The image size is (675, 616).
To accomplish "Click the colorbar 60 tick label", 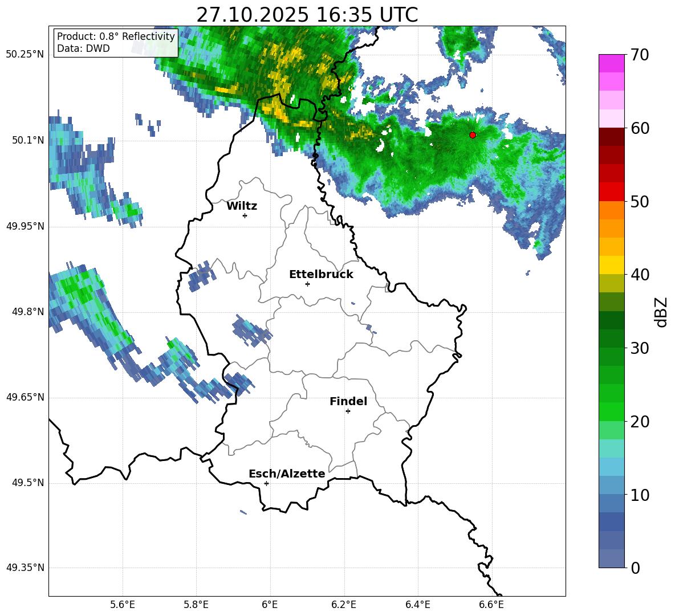I will (x=640, y=128).
